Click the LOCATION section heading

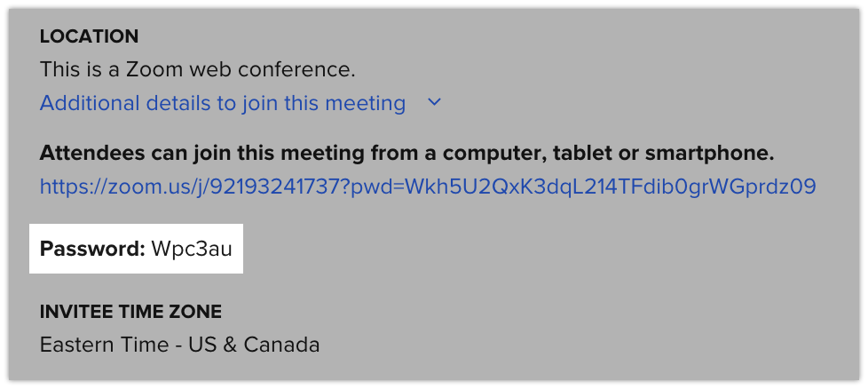click(89, 36)
